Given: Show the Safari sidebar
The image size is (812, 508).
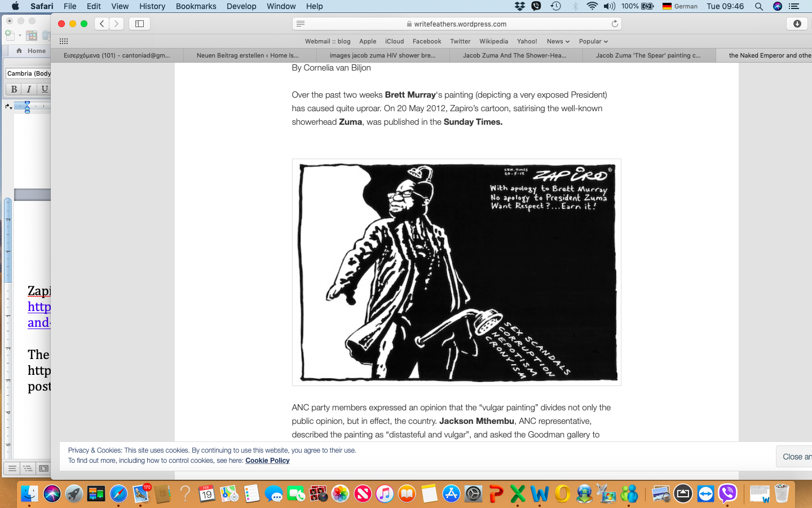Looking at the screenshot, I should pos(139,24).
